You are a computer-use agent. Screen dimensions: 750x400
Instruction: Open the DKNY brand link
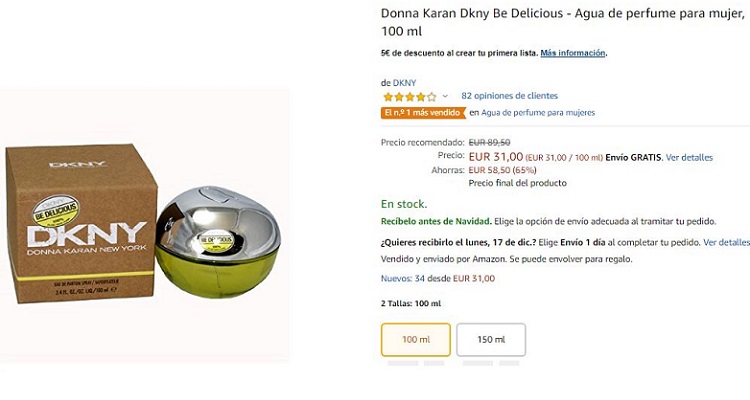(x=405, y=82)
